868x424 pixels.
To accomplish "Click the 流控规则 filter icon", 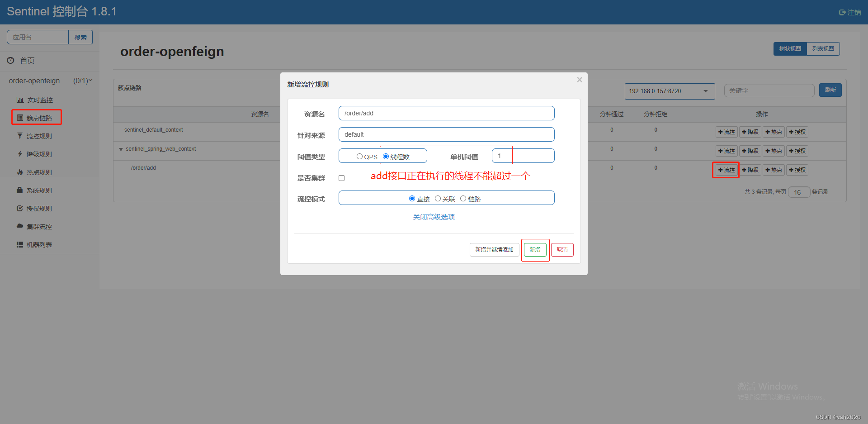I will [20, 136].
